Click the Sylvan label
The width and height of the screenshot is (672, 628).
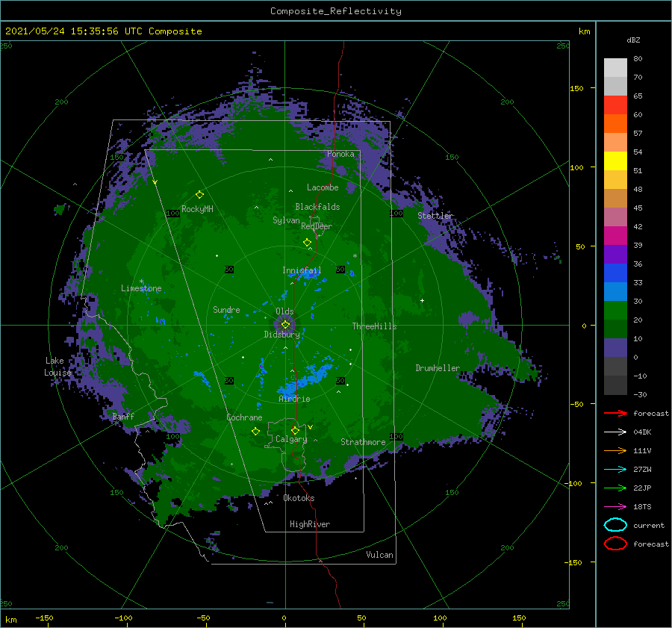pyautogui.click(x=286, y=220)
